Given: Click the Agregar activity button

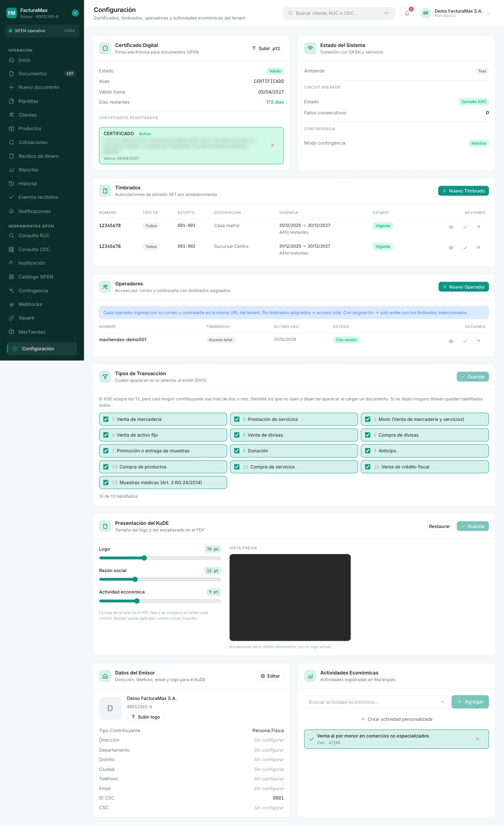Looking at the screenshot, I should pyautogui.click(x=470, y=702).
